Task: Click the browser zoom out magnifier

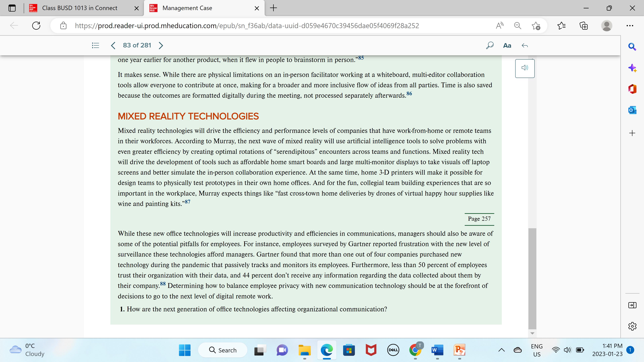Action: click(517, 25)
